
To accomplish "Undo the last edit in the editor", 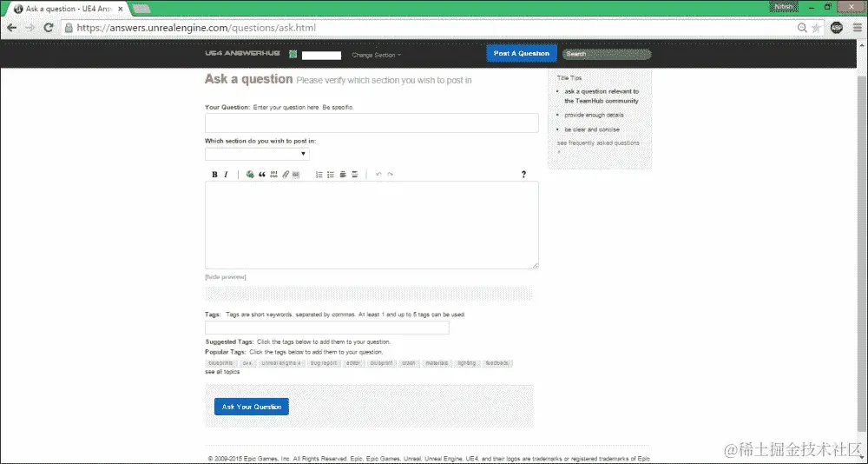I will 378,175.
